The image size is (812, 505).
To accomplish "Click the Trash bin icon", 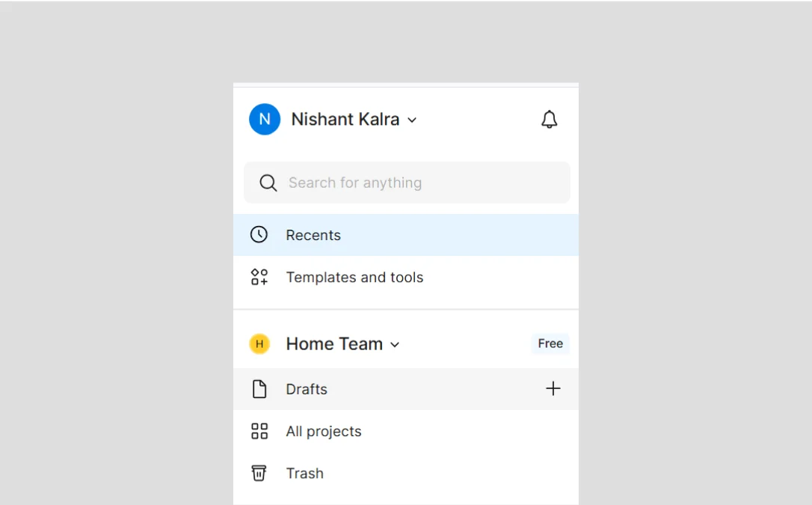I will (x=259, y=473).
